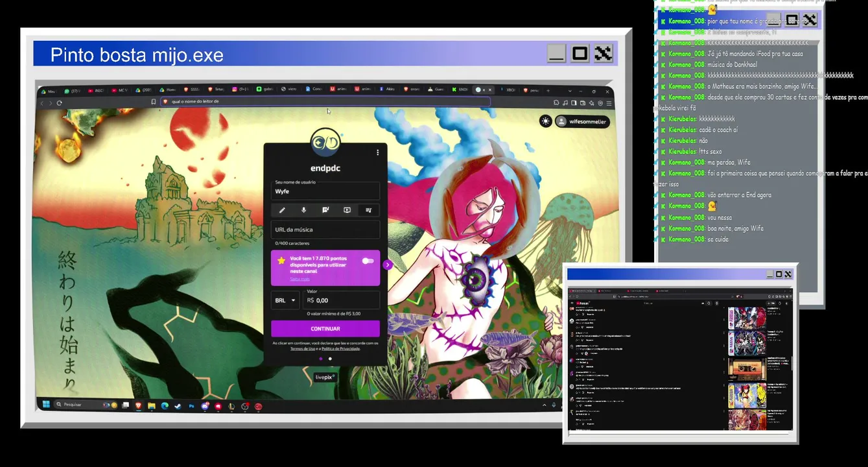Choose the image message icon
The height and width of the screenshot is (467, 868).
point(325,210)
